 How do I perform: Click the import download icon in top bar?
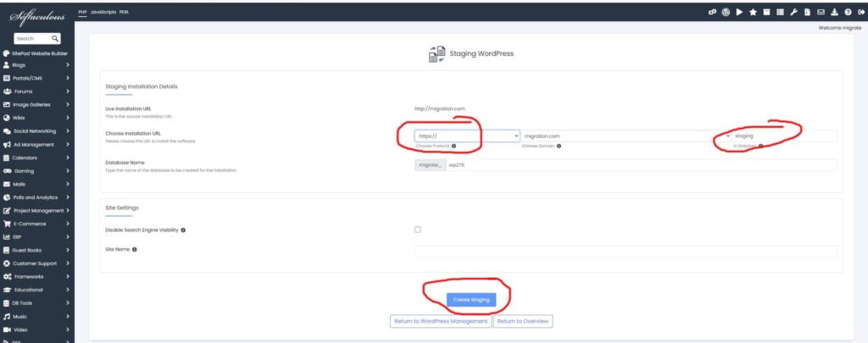tap(834, 12)
